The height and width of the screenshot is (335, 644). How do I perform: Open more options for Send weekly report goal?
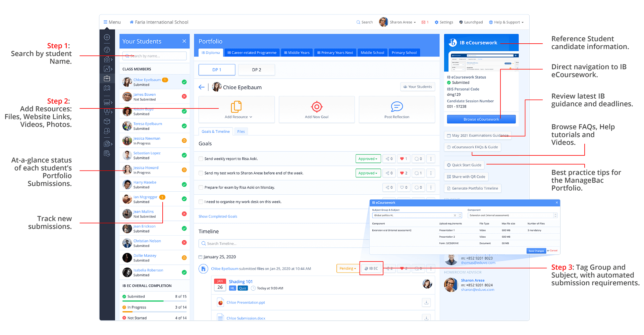(431, 159)
